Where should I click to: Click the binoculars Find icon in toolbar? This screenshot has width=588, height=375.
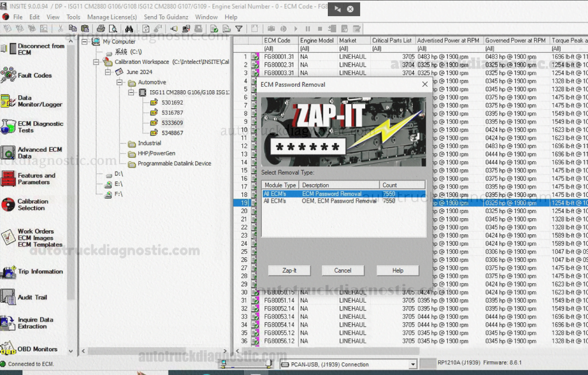tap(129, 29)
